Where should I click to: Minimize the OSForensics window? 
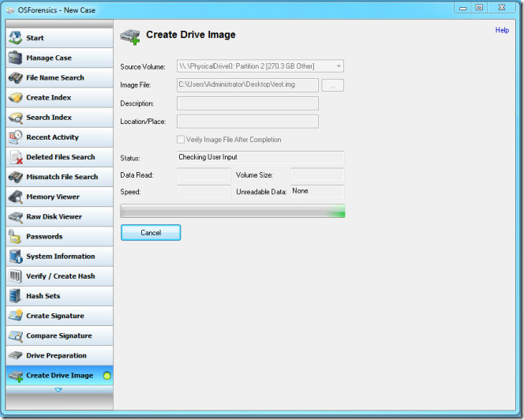coord(463,8)
